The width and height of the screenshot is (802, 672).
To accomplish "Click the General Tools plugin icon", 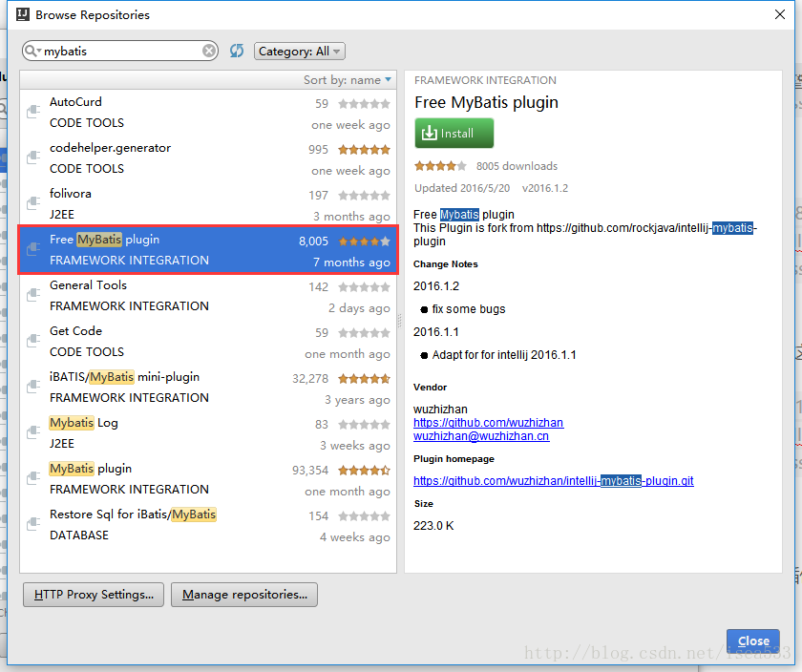I will tap(33, 294).
